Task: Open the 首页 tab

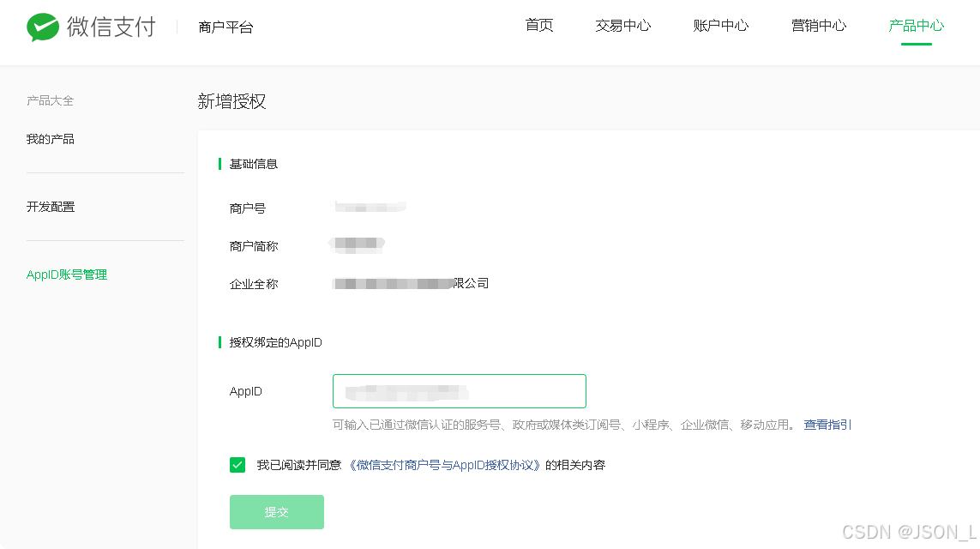Action: point(538,26)
